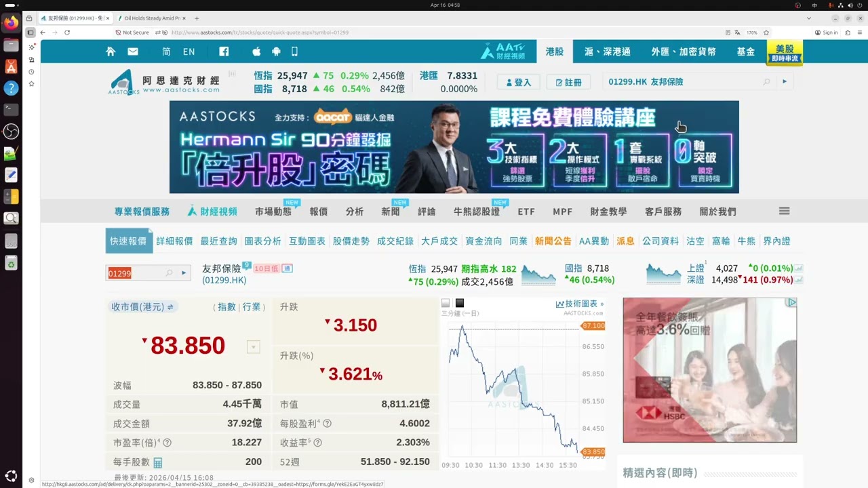Toggle the 收市價(港元) currency switch
Image resolution: width=868 pixels, height=488 pixels.
[x=170, y=307]
